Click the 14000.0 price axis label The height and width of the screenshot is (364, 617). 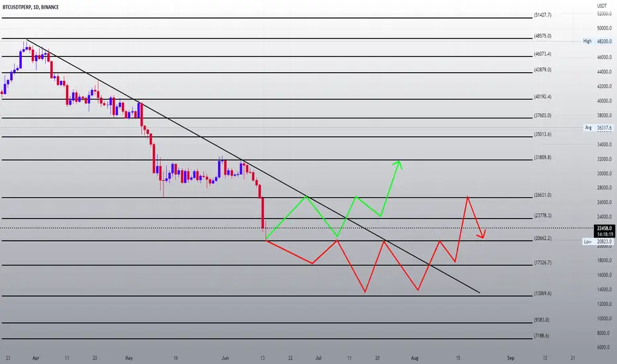604,290
